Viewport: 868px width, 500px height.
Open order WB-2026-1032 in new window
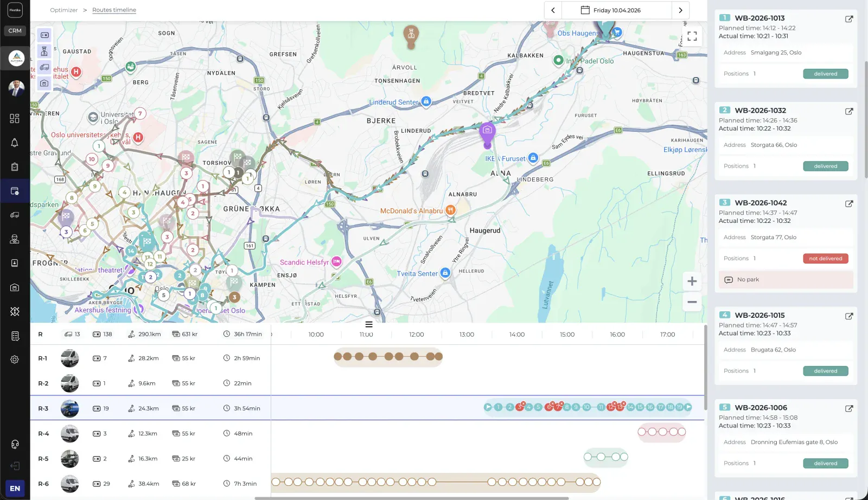(849, 111)
